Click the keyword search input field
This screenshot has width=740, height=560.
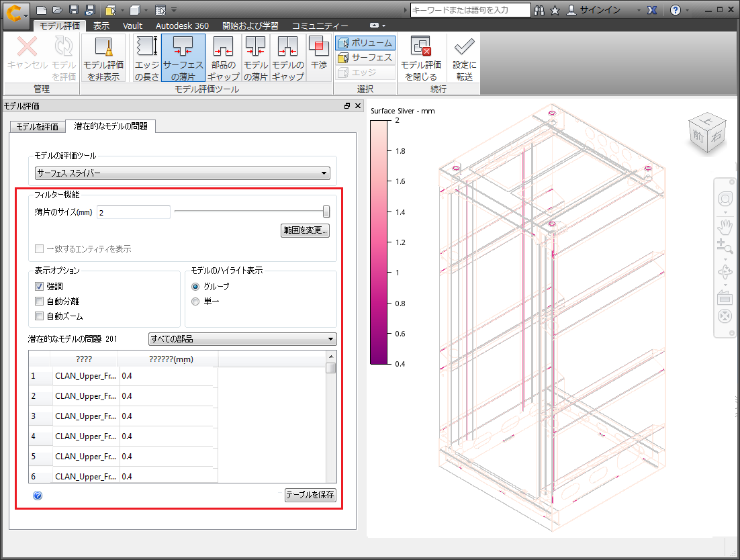(x=471, y=10)
